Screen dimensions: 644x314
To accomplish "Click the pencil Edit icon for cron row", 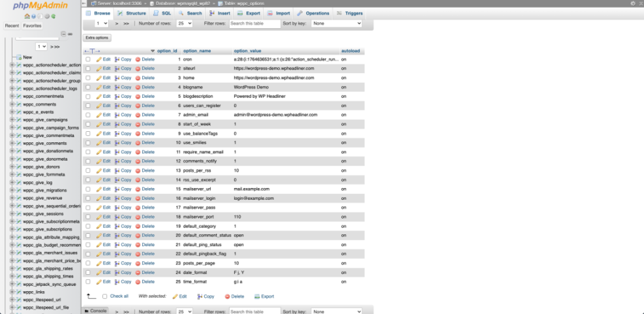I will [99, 59].
